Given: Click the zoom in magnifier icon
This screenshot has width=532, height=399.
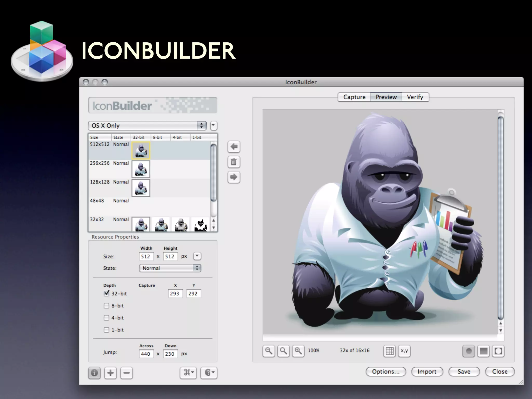Looking at the screenshot, I should (298, 351).
